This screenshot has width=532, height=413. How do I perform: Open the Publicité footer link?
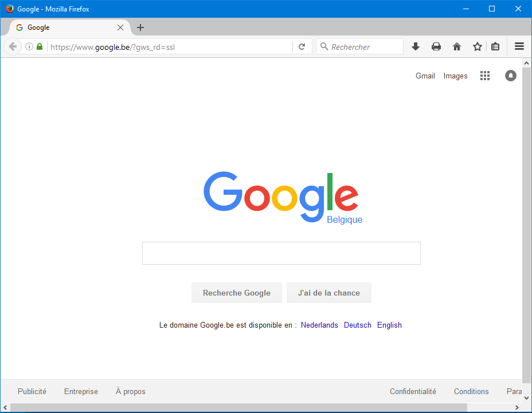(x=32, y=391)
